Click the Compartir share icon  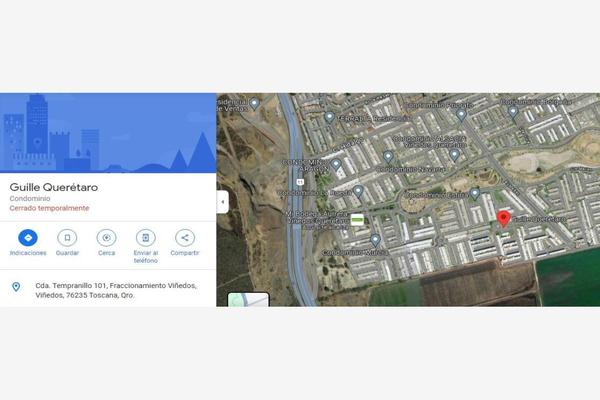point(185,238)
